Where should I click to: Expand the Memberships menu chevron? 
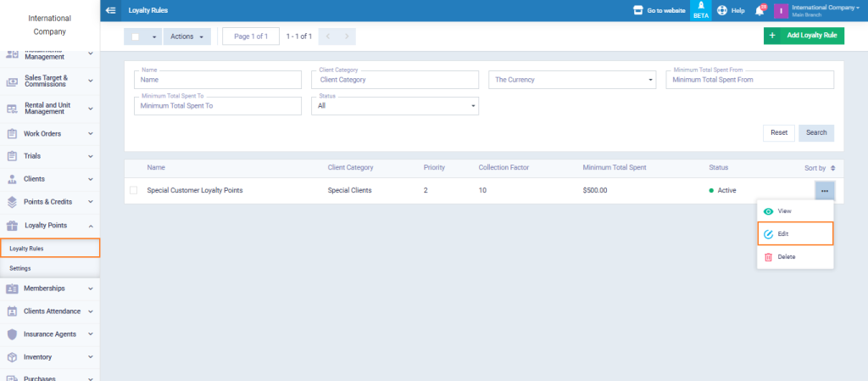pyautogui.click(x=90, y=289)
